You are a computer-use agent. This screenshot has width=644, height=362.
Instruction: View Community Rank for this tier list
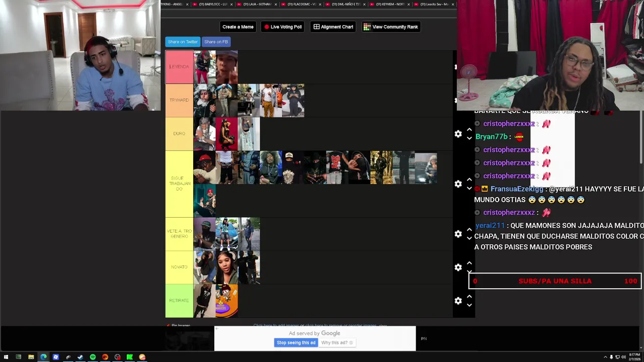391,27
